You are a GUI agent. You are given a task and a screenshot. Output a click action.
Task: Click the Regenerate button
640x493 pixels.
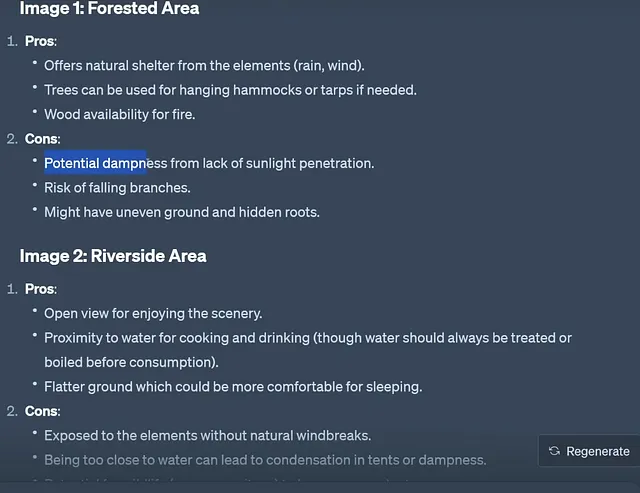pyautogui.click(x=589, y=451)
